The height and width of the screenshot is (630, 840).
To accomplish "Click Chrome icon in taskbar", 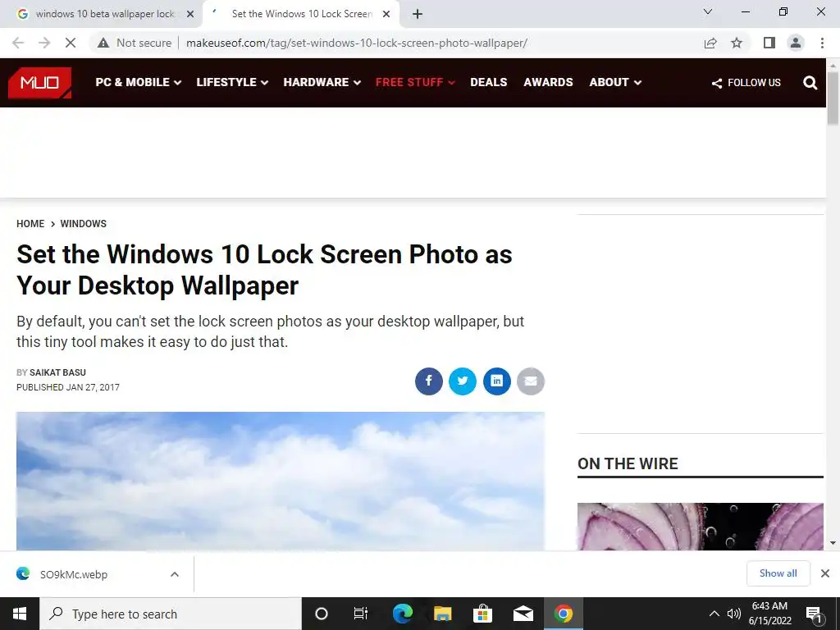I will [x=563, y=614].
